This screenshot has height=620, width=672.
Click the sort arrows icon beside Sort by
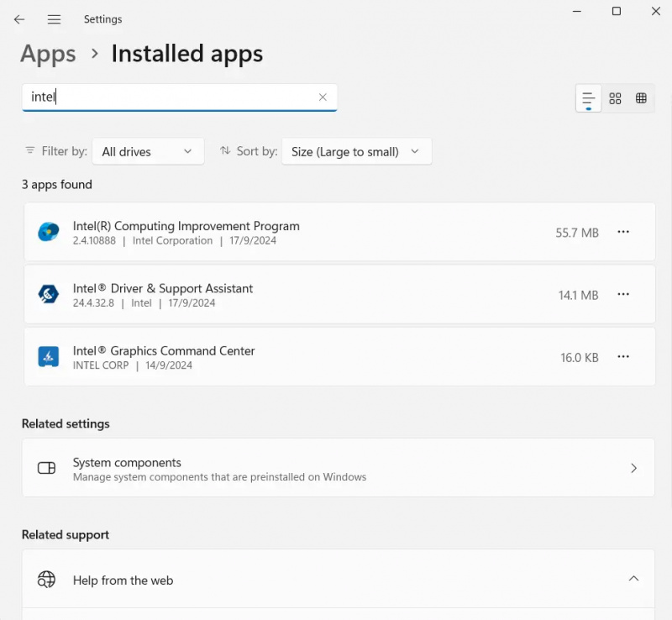[225, 150]
